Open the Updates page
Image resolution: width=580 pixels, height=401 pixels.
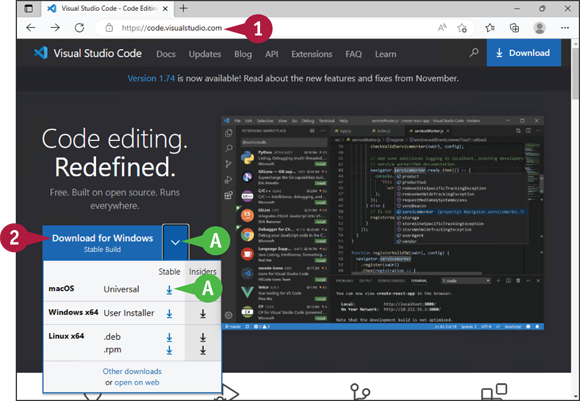205,54
